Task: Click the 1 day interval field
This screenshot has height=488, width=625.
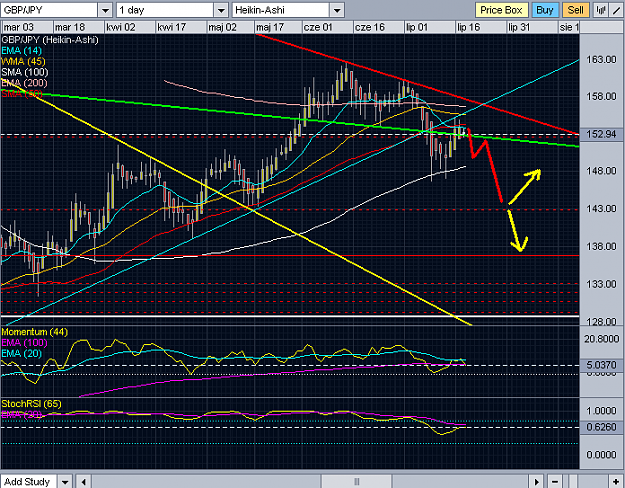Action: [x=165, y=10]
